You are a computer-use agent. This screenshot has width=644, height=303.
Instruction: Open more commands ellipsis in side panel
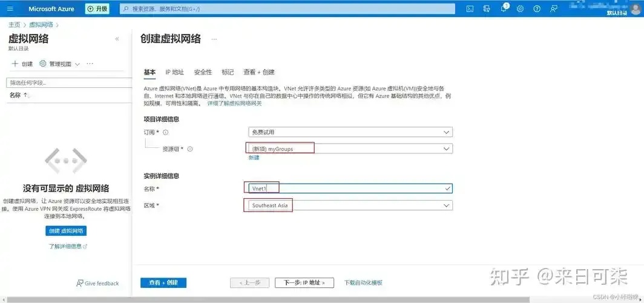click(90, 64)
